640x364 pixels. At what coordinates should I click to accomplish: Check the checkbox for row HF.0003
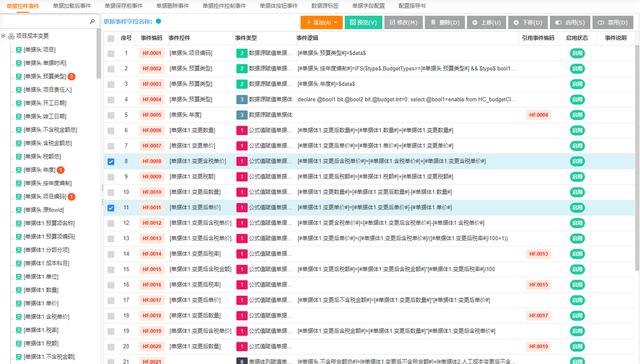point(111,84)
